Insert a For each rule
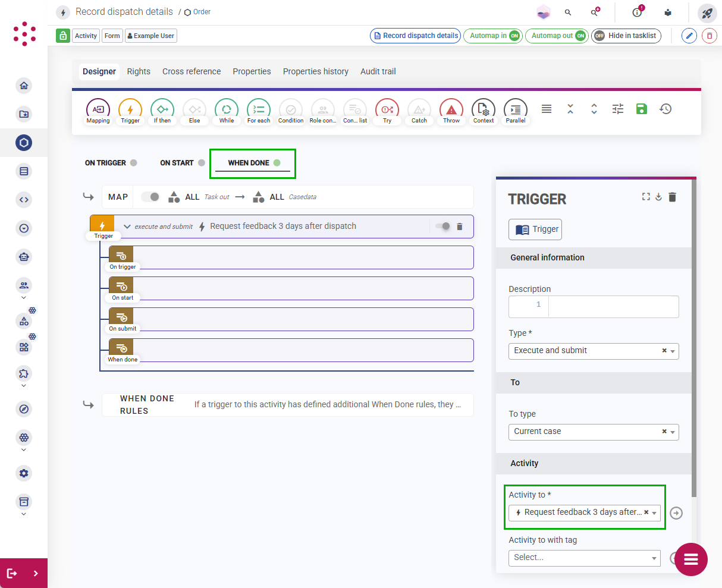 (259, 111)
